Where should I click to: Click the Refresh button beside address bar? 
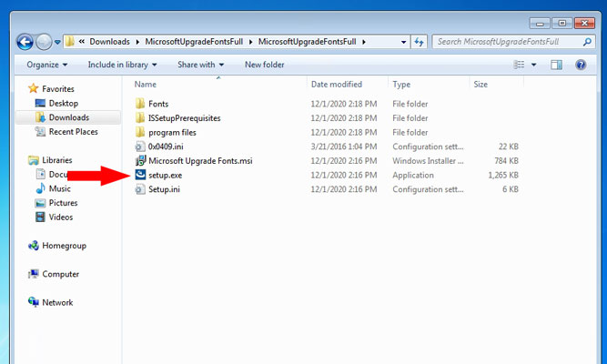(x=419, y=42)
